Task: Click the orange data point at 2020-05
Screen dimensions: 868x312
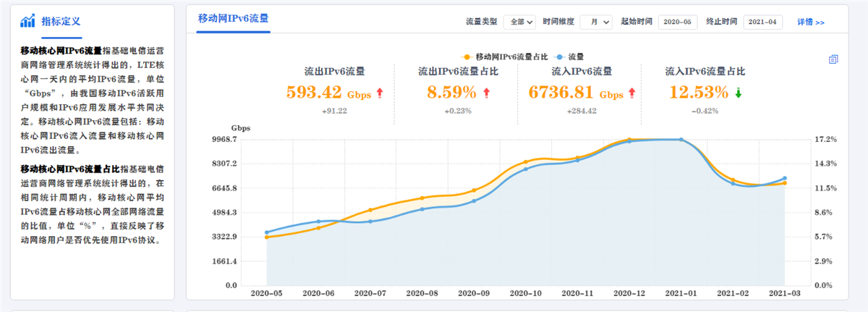Action: point(267,237)
